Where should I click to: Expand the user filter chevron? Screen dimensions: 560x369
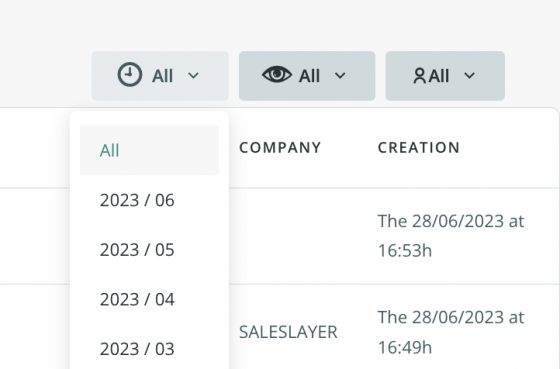(469, 76)
